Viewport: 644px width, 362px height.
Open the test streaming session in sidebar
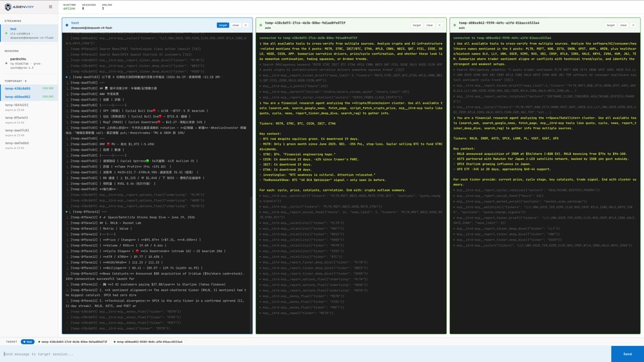tap(29, 33)
